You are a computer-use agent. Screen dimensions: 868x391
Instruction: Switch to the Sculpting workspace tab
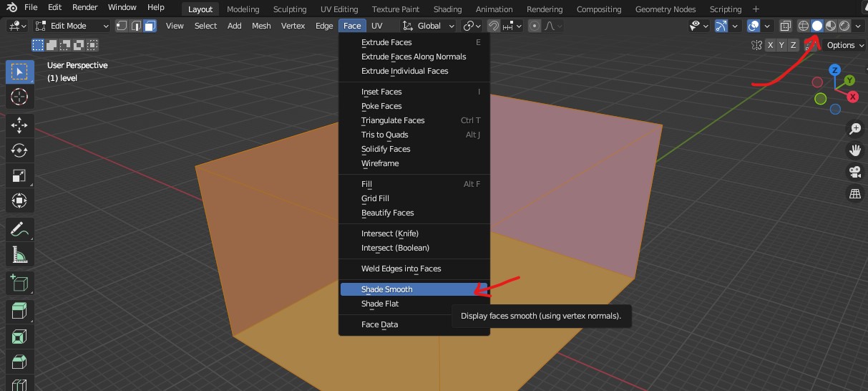[290, 9]
